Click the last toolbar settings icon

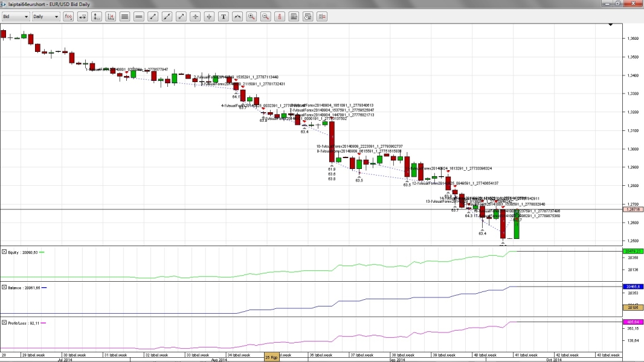322,16
